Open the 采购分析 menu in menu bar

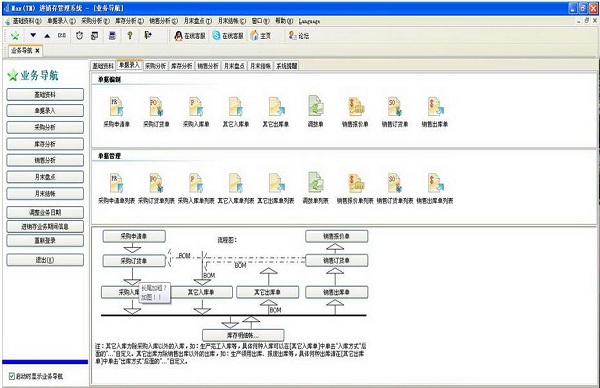coord(95,21)
